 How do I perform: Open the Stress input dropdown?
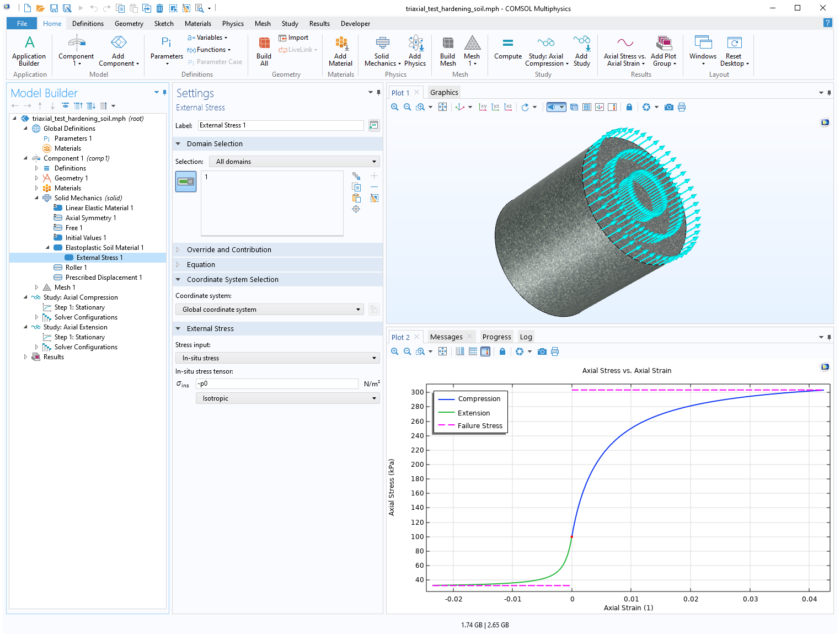(279, 358)
